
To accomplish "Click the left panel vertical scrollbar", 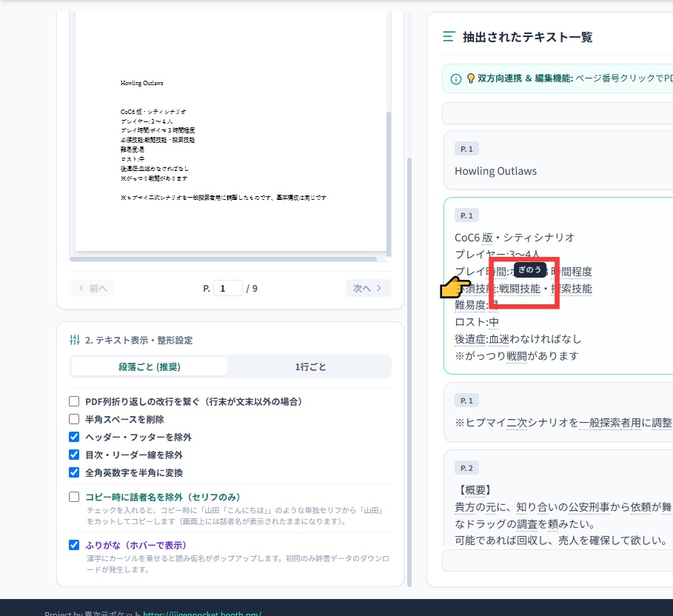I will (409, 372).
